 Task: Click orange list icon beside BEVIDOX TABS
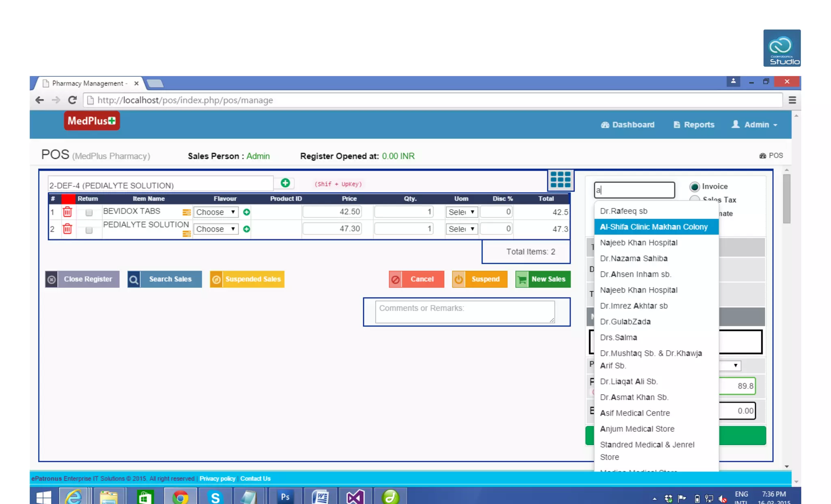click(x=186, y=212)
